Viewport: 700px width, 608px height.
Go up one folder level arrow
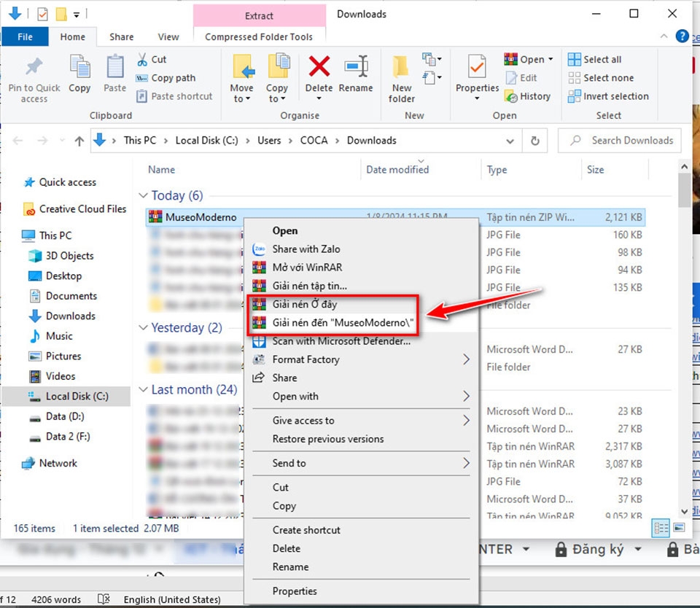coord(79,141)
